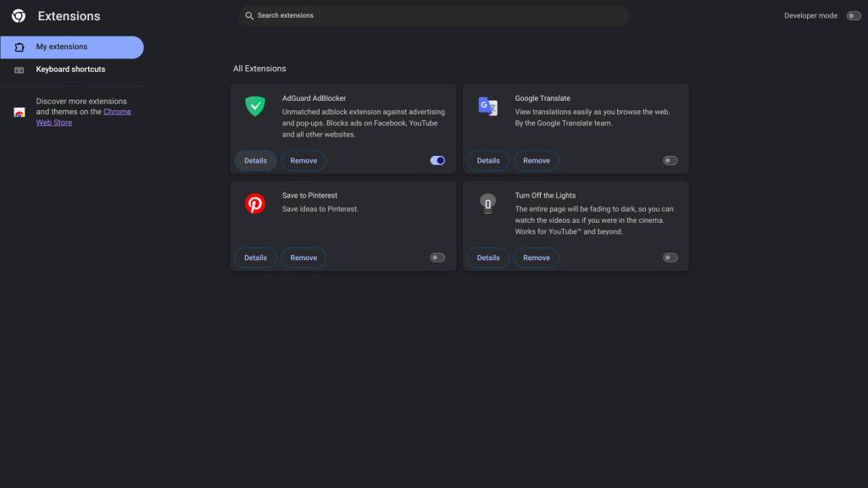Enable the Save to Pinterest toggle
Screen dimensions: 868x488
[437, 258]
